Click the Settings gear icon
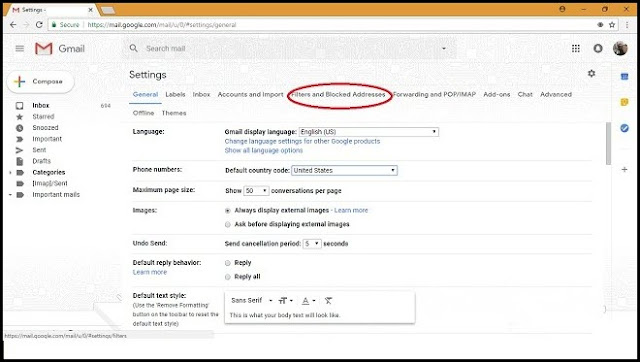640x362 pixels. click(x=591, y=73)
